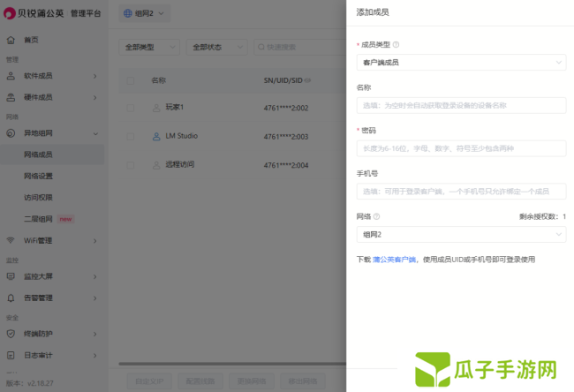Open the 首页 home icon
574x392 pixels.
coord(11,40)
